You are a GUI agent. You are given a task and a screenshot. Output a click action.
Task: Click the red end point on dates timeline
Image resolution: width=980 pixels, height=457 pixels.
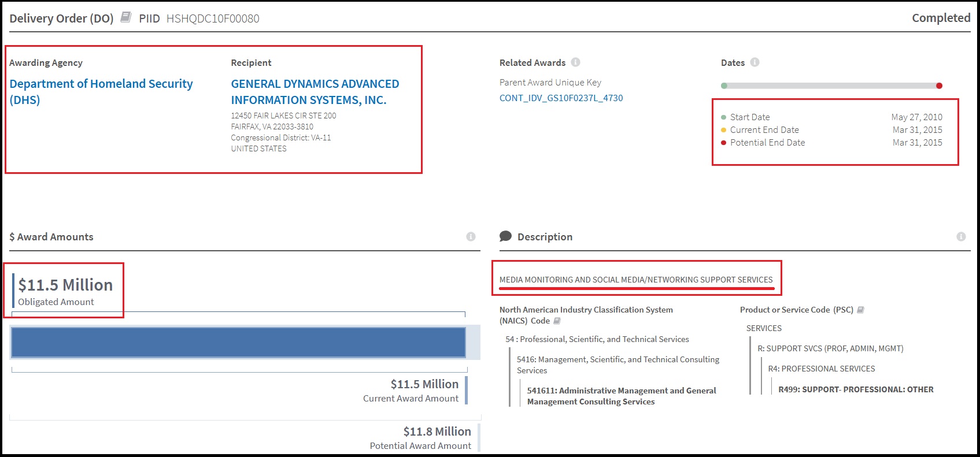(x=939, y=86)
